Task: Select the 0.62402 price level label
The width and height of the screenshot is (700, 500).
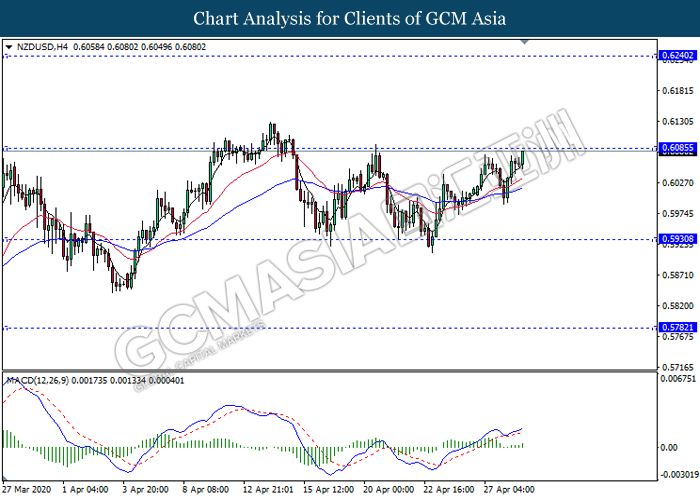Action: click(x=678, y=56)
